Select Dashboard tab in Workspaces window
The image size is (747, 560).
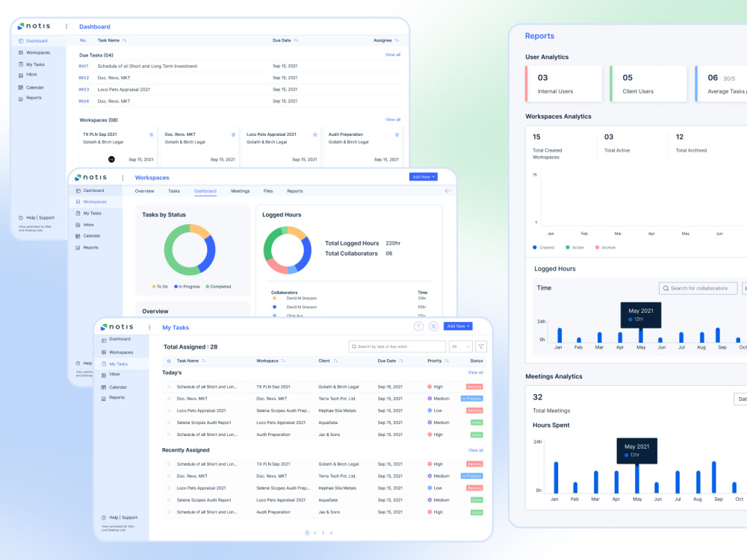[205, 191]
